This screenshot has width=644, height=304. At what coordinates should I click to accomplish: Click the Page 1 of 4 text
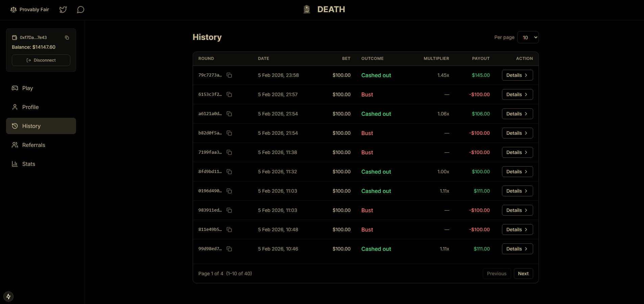click(211, 274)
